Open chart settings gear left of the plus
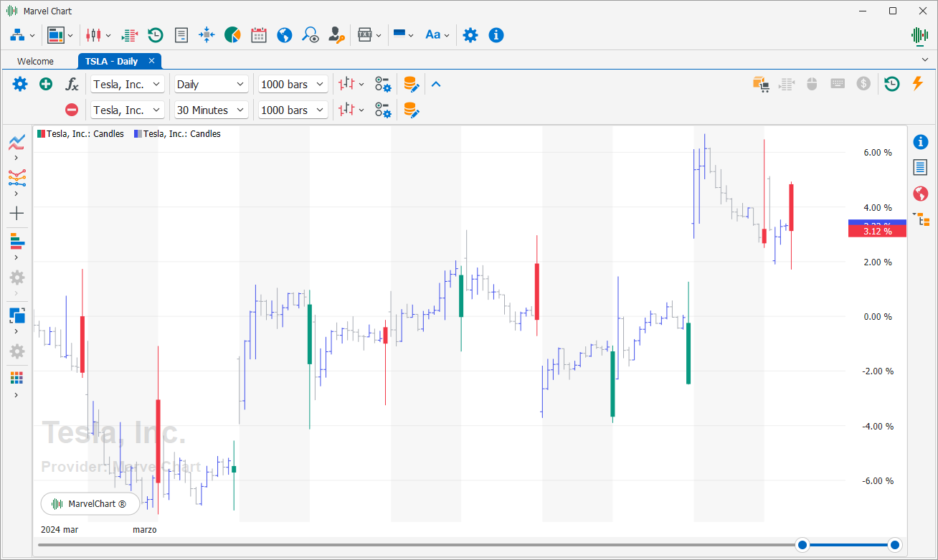 click(x=20, y=84)
